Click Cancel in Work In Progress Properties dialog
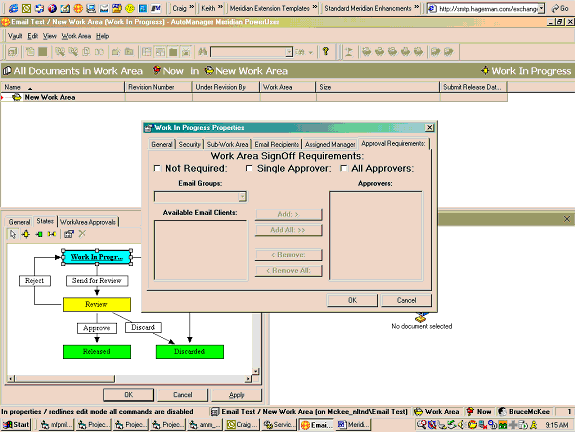Screen dimensions: 575x432 pyautogui.click(x=406, y=300)
